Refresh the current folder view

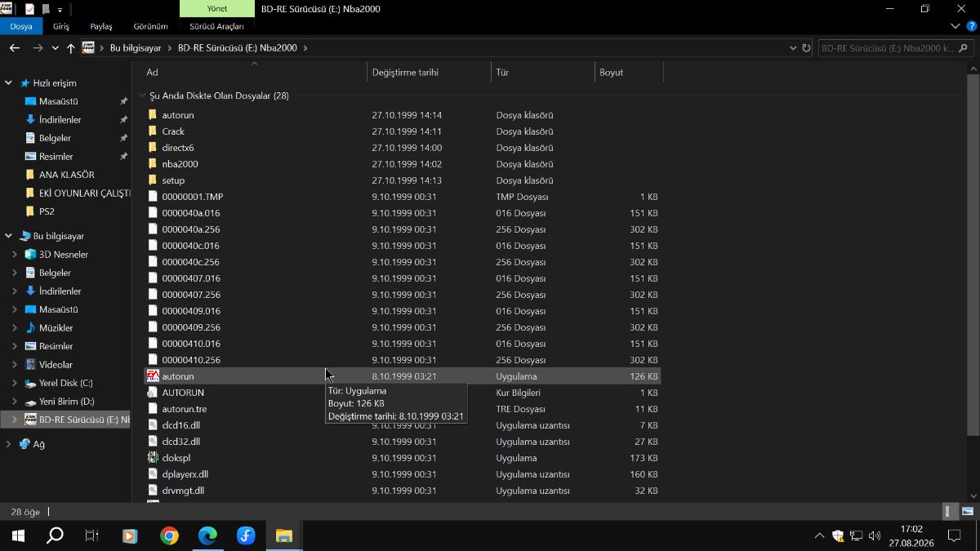(x=807, y=48)
